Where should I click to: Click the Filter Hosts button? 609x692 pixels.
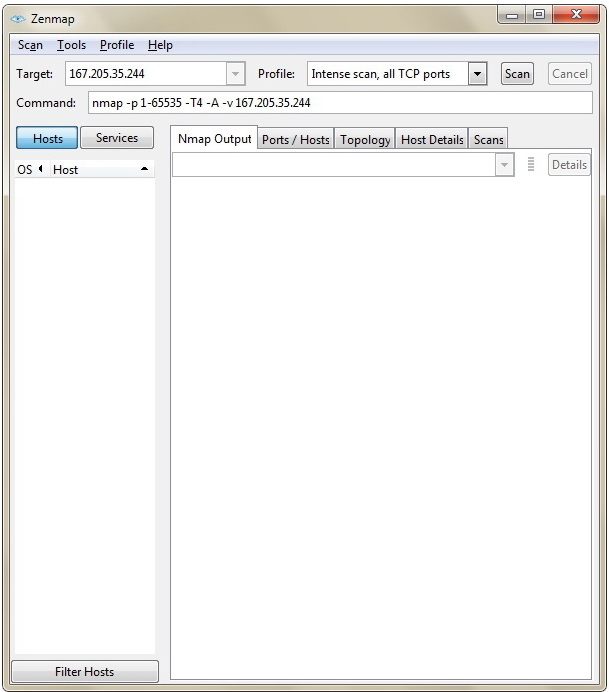[x=85, y=672]
